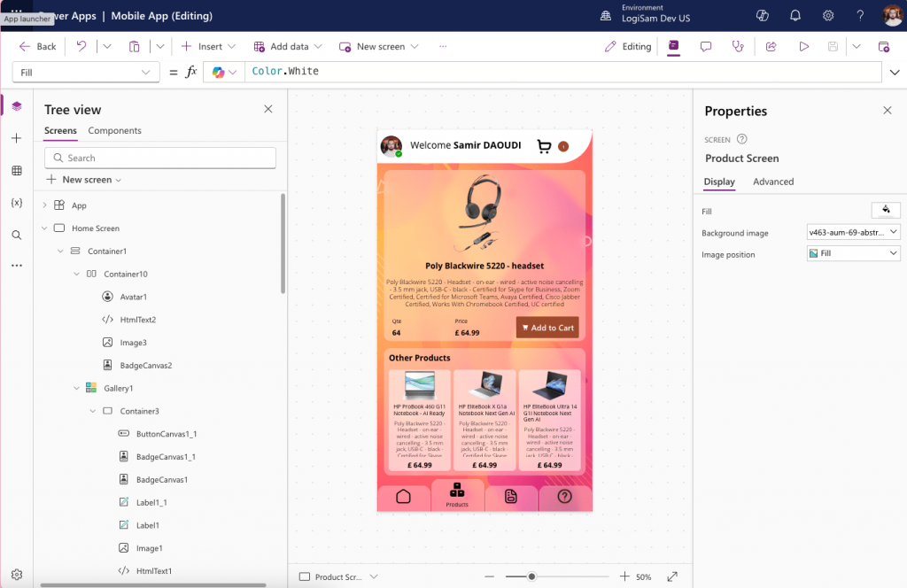
Task: Switch to the Screens tab
Action: tap(60, 131)
